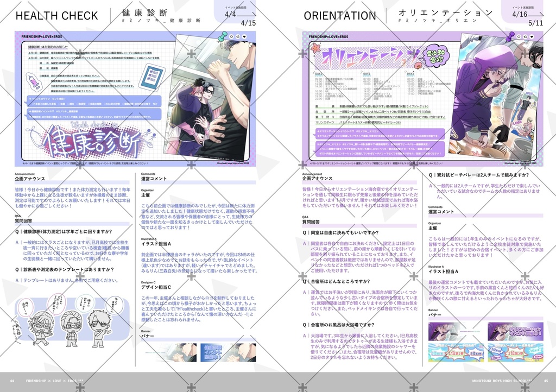Open the bottom-left beach volley ranking banner
This screenshot has height=392, width=556.
click(456, 352)
